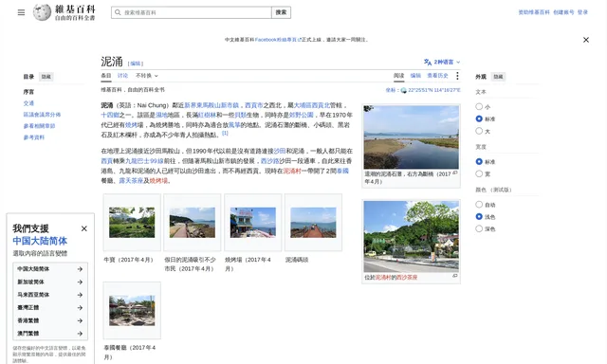Click the red 泥涌村 link in paragraph
Image resolution: width=607 pixels, height=364 pixels.
pos(292,171)
